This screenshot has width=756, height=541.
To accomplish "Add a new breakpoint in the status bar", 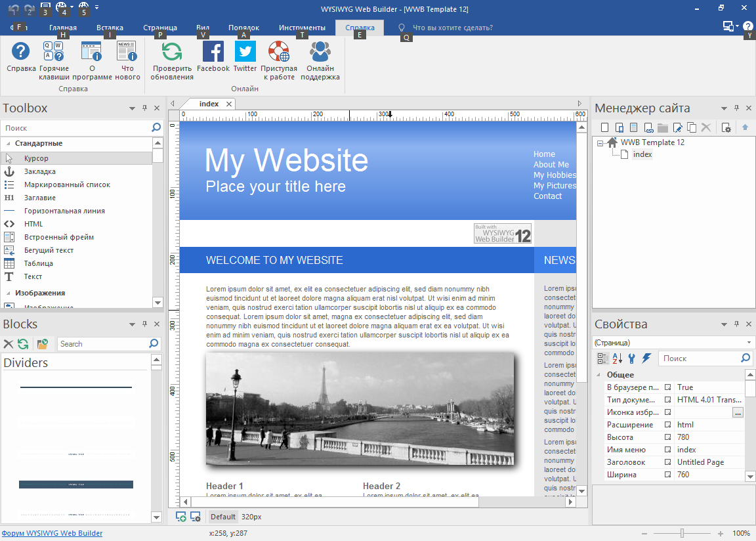I will pyautogui.click(x=180, y=517).
